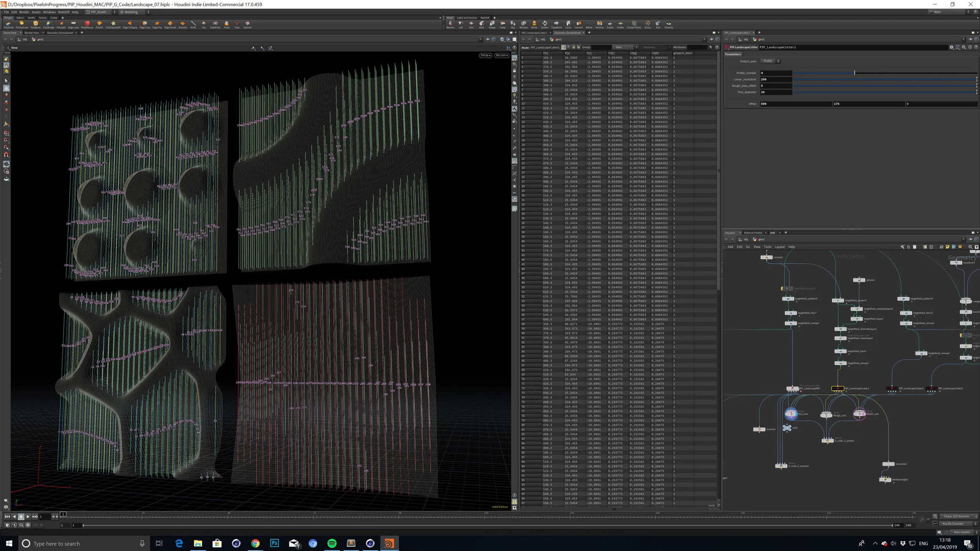This screenshot has height=551, width=980.
Task: Select the Out_cuts merge node
Action: [x=791, y=414]
